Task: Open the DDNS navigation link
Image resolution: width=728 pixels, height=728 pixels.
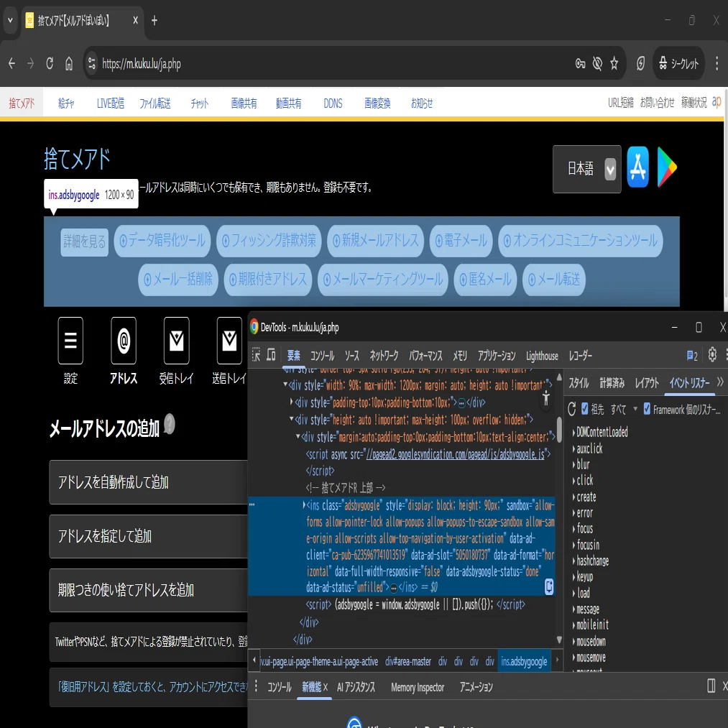Action: (x=333, y=103)
